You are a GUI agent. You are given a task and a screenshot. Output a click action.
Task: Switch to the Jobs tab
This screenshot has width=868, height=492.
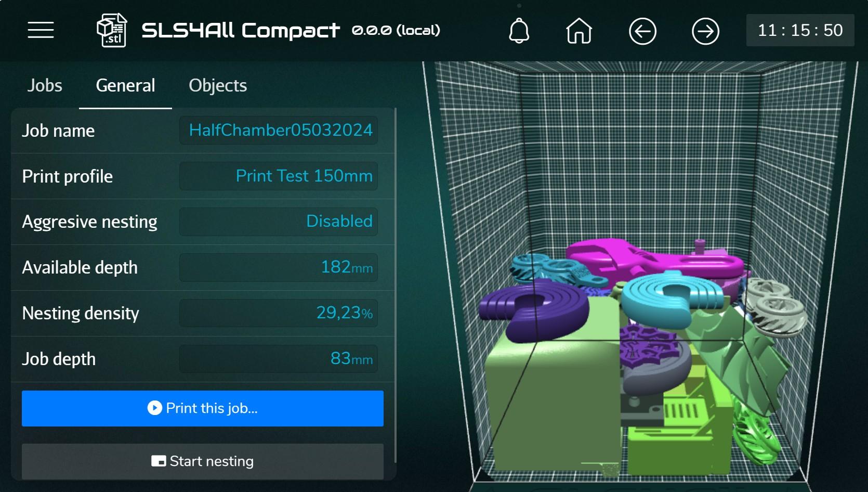(45, 85)
